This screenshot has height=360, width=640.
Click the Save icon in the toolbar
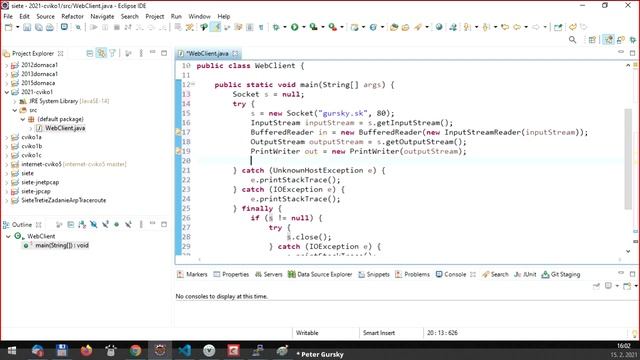(x=27, y=27)
